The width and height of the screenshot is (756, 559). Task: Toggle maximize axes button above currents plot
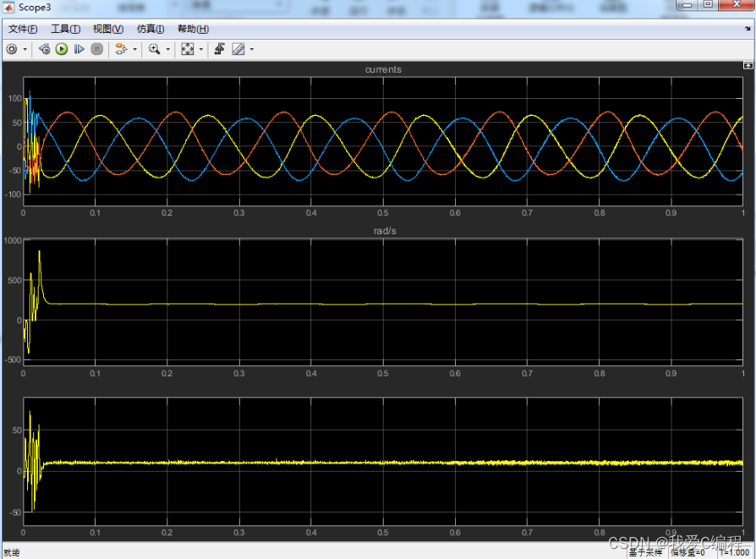click(x=748, y=65)
